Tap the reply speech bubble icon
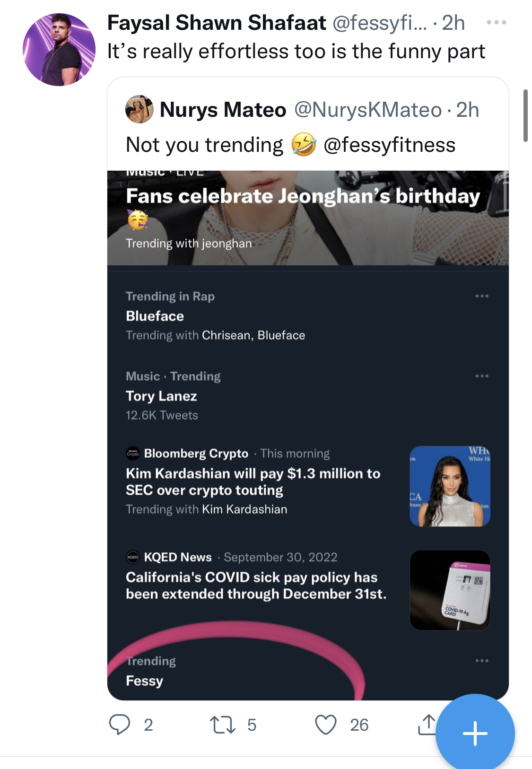This screenshot has height=769, width=532. [120, 724]
